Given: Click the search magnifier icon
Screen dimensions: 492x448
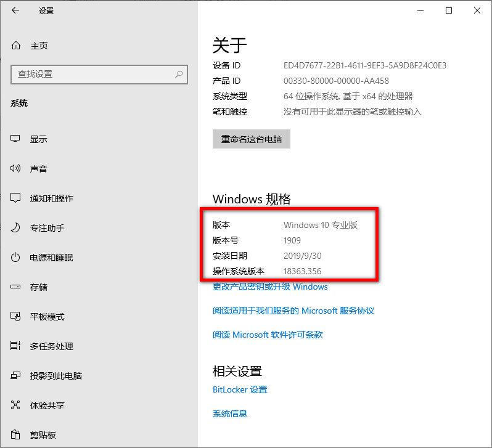Looking at the screenshot, I should (179, 75).
